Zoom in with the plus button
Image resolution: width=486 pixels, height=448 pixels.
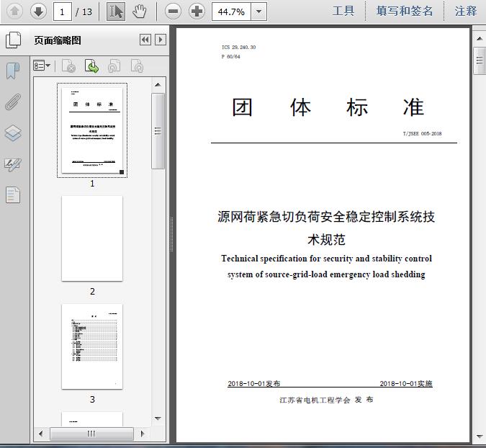[197, 11]
